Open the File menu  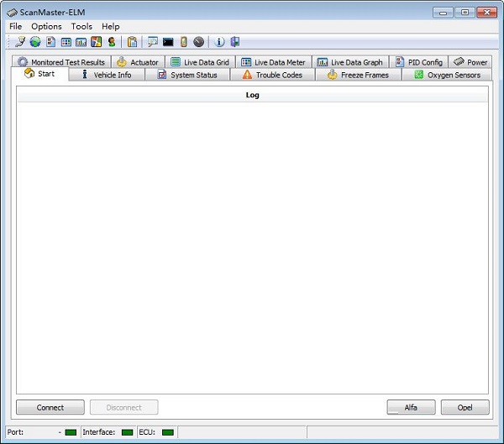16,26
